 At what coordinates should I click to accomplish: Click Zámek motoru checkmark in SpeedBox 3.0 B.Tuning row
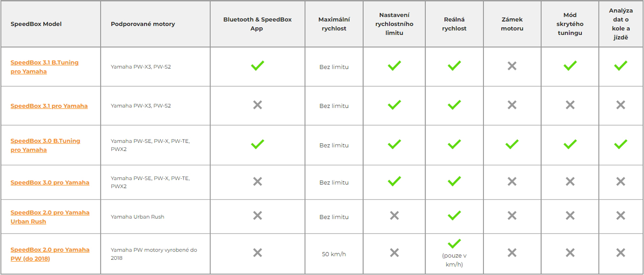click(x=512, y=144)
